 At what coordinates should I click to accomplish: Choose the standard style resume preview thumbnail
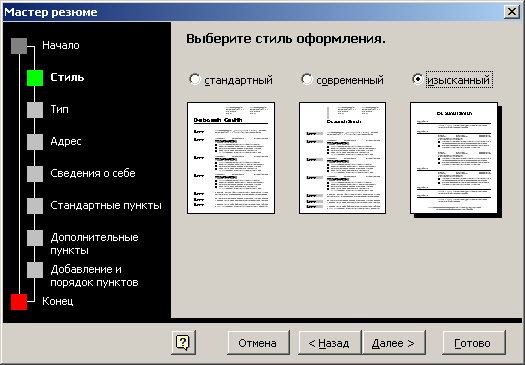(231, 158)
